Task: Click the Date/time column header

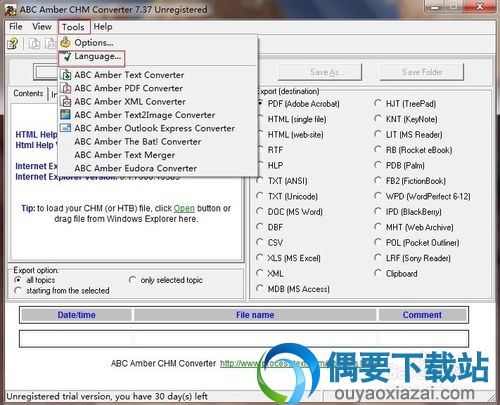Action: click(x=76, y=315)
